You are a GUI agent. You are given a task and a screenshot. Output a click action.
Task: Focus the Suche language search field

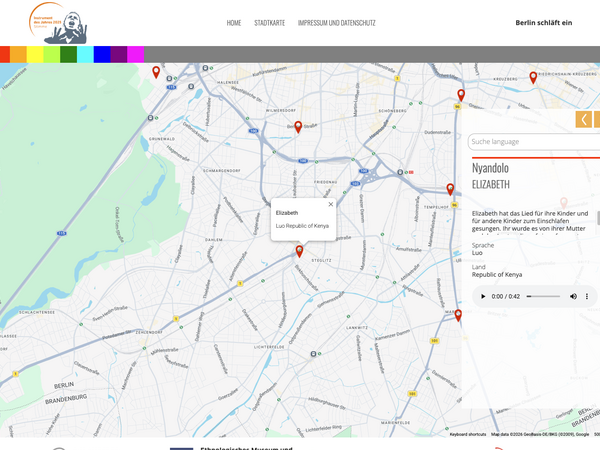point(534,142)
